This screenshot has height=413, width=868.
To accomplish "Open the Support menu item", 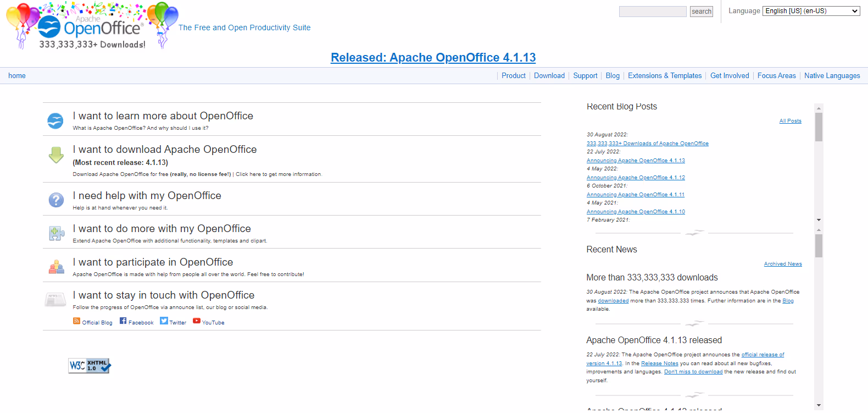I will (585, 76).
